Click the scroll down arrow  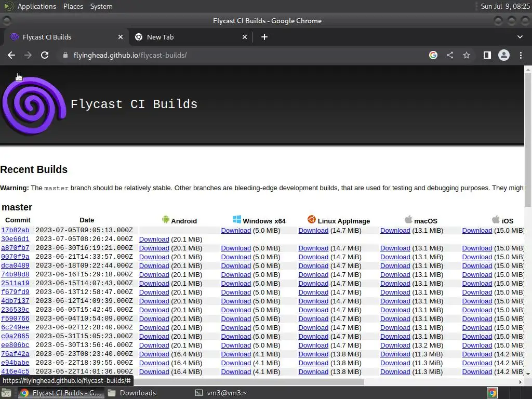(528, 374)
